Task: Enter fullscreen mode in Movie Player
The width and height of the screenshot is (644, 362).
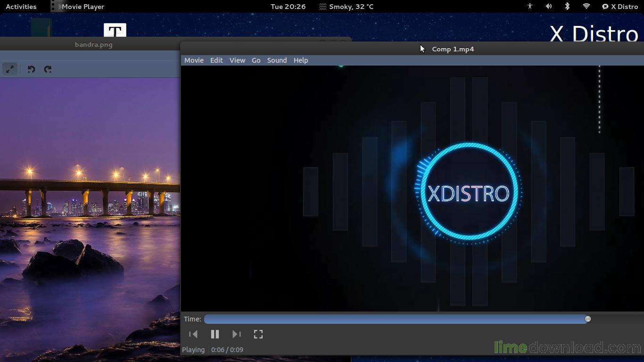Action: pyautogui.click(x=258, y=334)
